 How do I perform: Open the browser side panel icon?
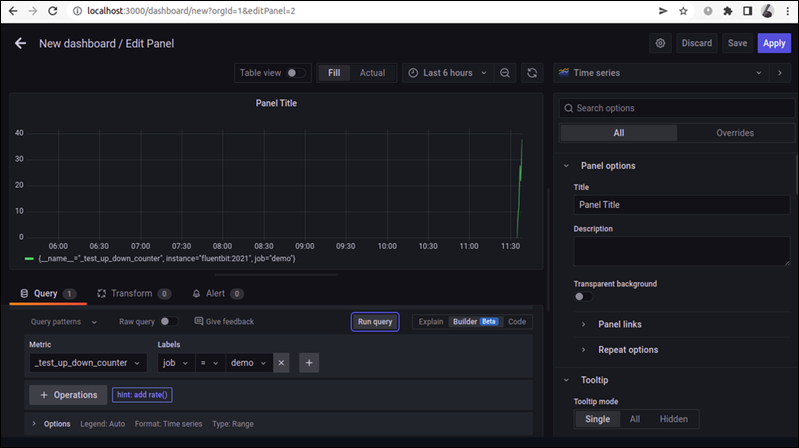[748, 11]
